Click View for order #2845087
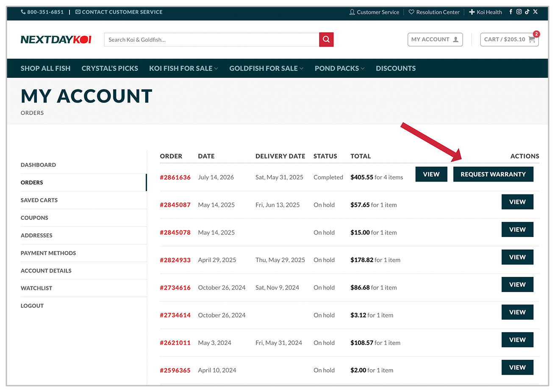This screenshot has width=555, height=392. [x=517, y=202]
